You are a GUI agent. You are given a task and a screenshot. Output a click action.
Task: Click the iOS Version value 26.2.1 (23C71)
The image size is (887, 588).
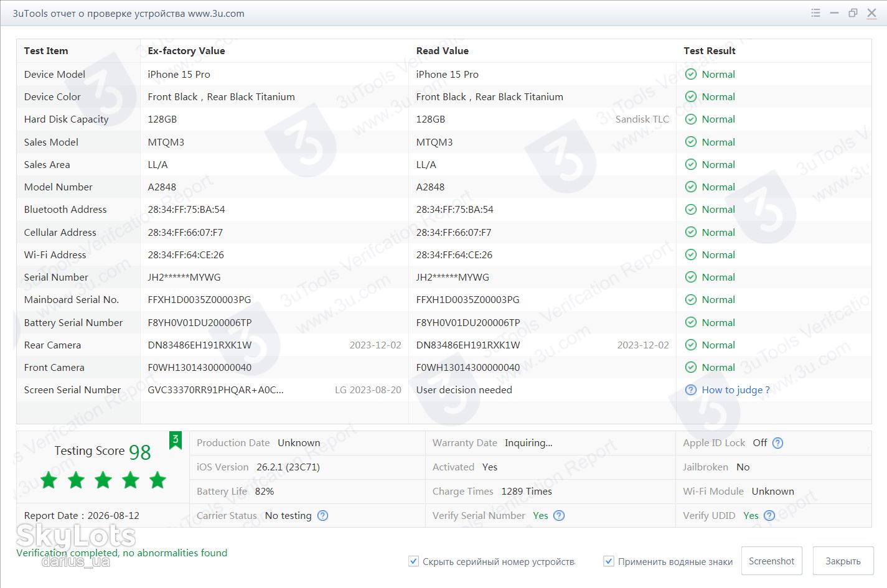tap(288, 467)
